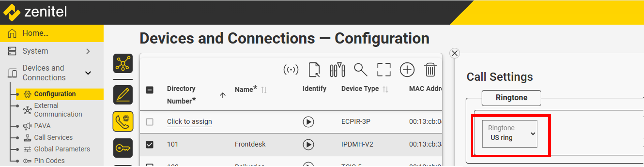
Task: Check the ECPIR-3P row checkbox
Action: coord(150,122)
